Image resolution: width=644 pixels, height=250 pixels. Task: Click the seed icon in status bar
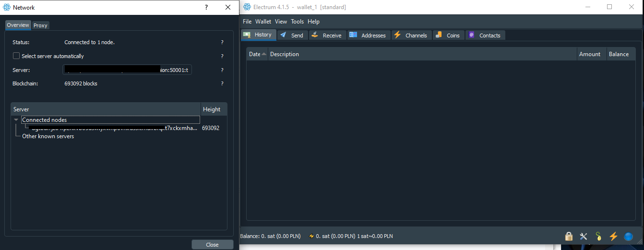[598, 236]
